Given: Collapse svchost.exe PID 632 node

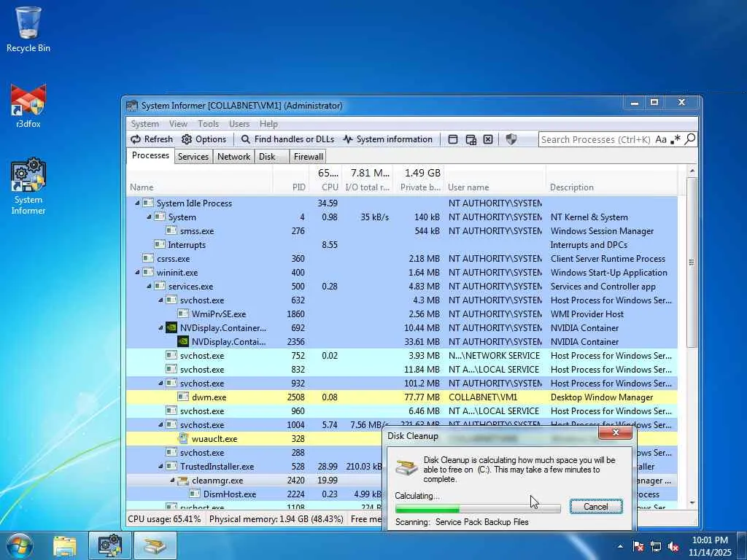Looking at the screenshot, I should [x=160, y=300].
